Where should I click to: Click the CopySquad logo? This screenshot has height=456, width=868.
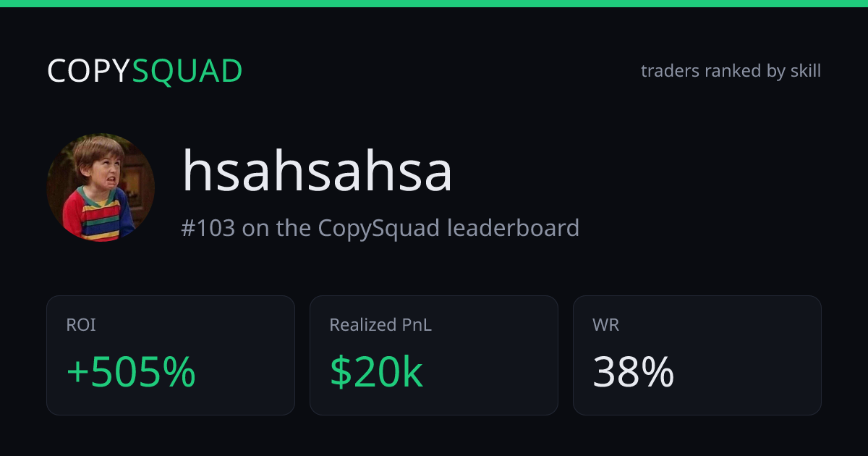(145, 71)
